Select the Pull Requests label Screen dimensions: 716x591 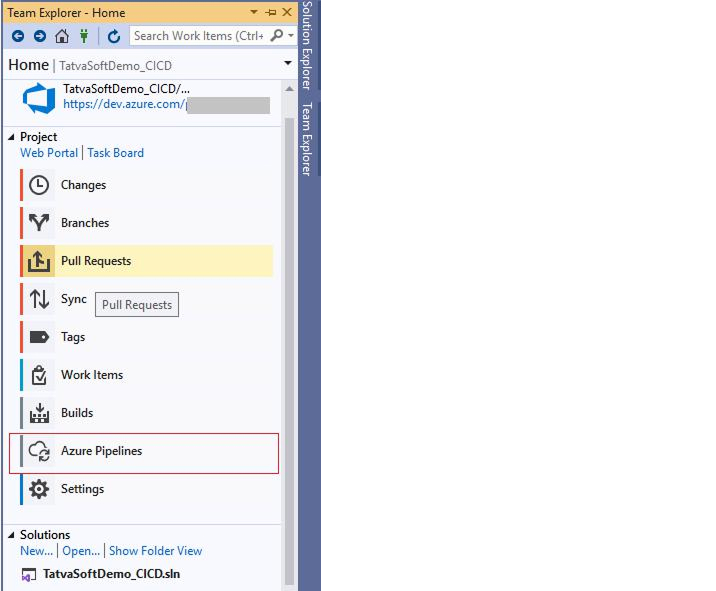(96, 261)
